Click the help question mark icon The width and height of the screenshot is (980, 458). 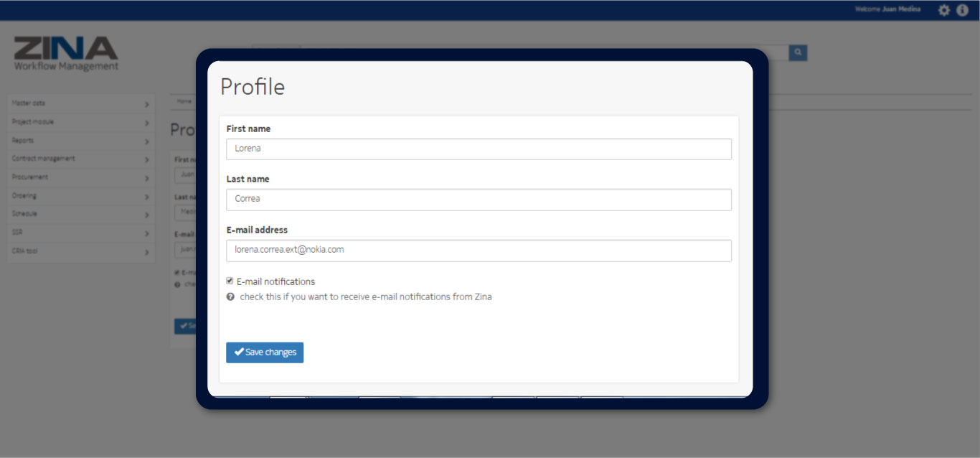[x=230, y=296]
